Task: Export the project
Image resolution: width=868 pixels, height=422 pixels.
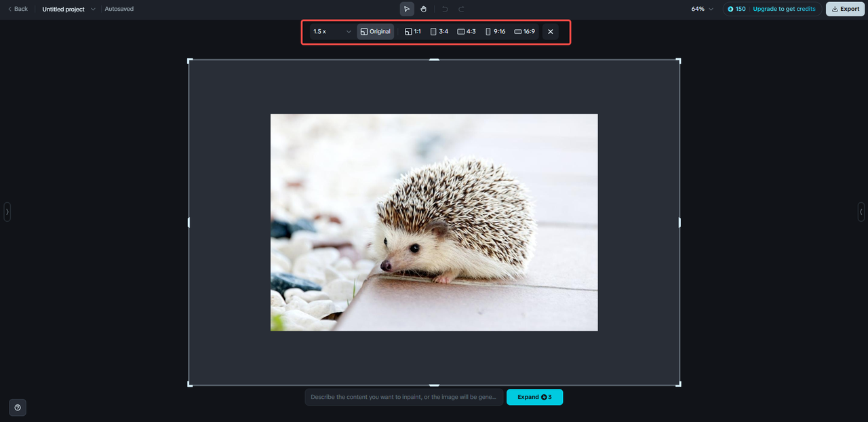Action: tap(845, 9)
